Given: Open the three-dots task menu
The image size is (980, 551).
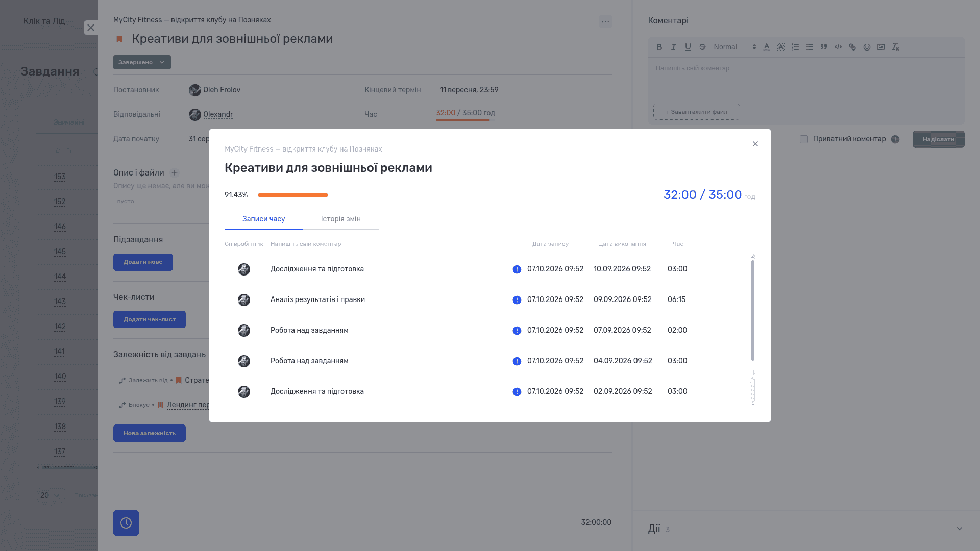Looking at the screenshot, I should pyautogui.click(x=605, y=21).
